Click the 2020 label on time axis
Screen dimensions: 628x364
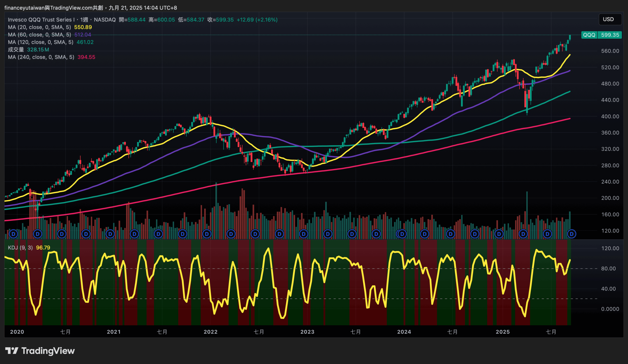[x=17, y=332]
